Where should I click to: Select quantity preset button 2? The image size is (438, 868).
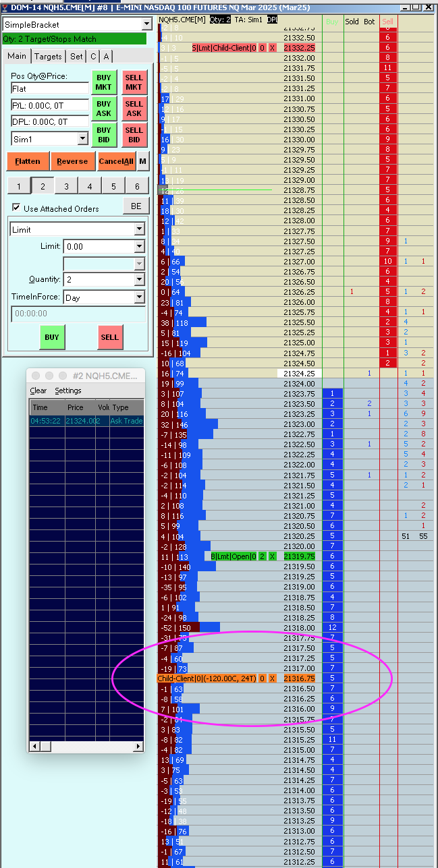[x=42, y=187]
